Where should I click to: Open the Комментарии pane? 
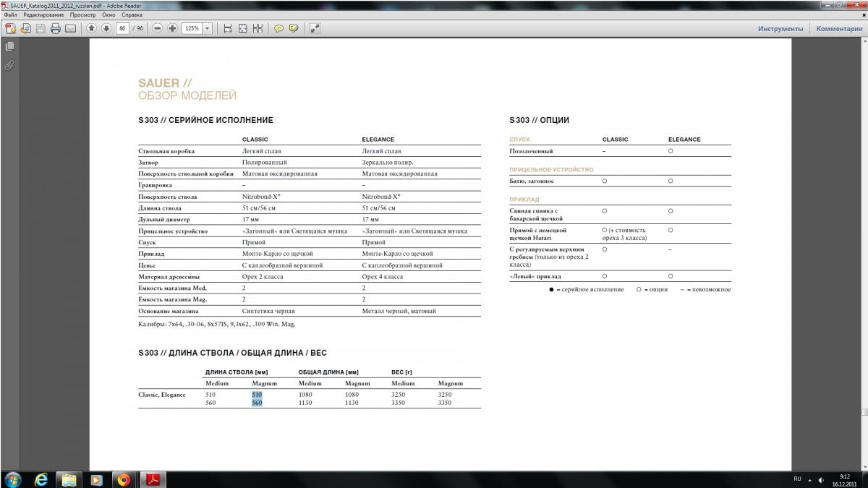coord(839,29)
